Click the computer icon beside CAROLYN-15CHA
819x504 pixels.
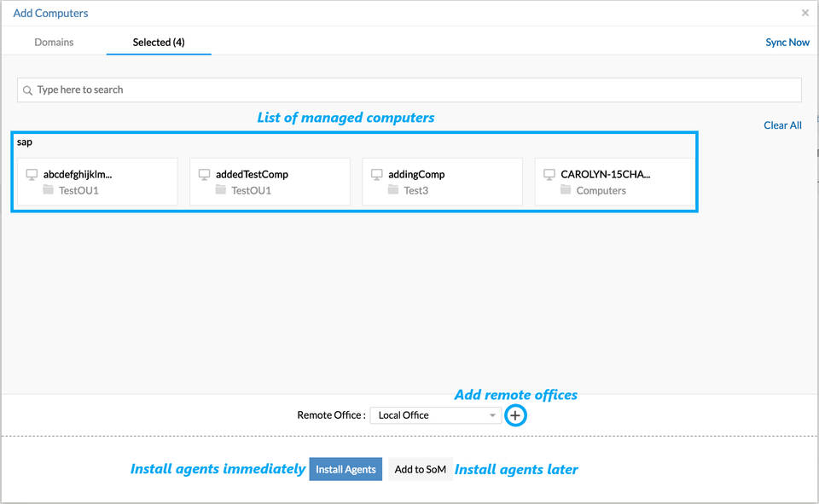[x=549, y=174]
